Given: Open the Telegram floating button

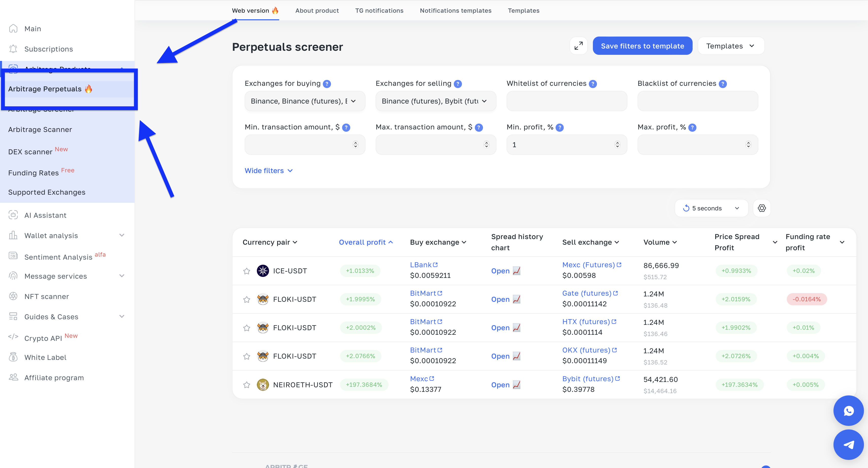Looking at the screenshot, I should (x=848, y=445).
